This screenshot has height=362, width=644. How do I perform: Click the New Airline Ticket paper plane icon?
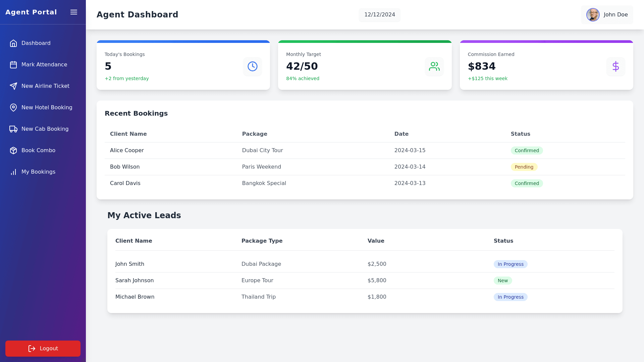pos(13,86)
